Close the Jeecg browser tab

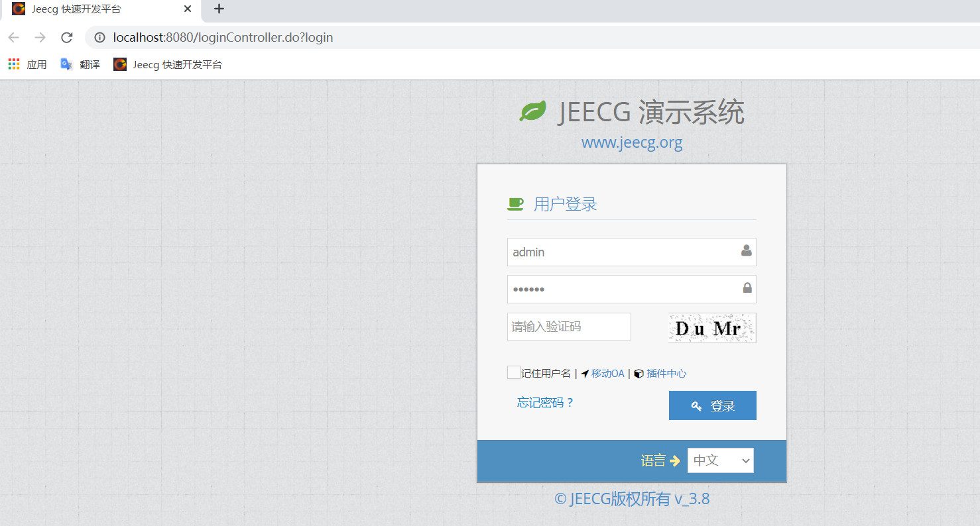click(x=188, y=9)
